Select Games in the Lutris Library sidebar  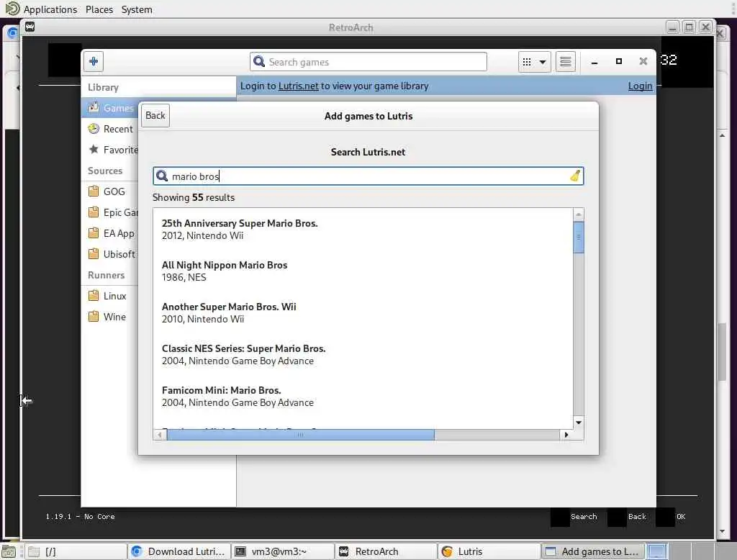coord(111,108)
